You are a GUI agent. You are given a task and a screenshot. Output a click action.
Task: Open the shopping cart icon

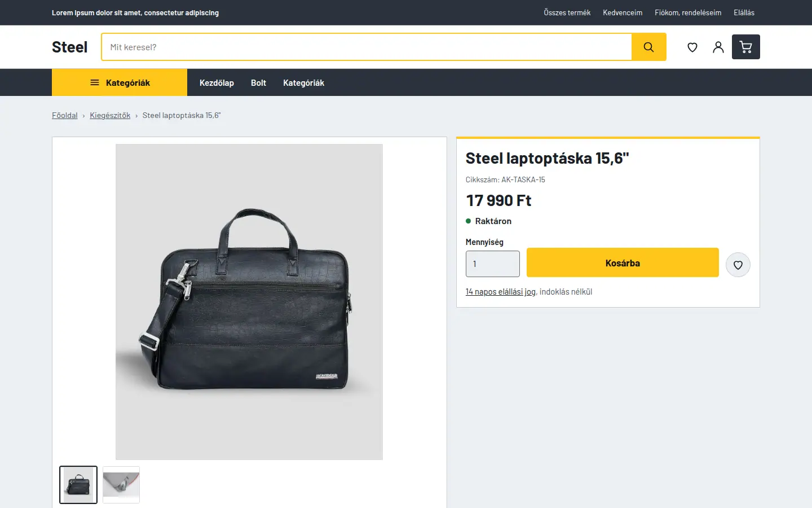pos(745,47)
